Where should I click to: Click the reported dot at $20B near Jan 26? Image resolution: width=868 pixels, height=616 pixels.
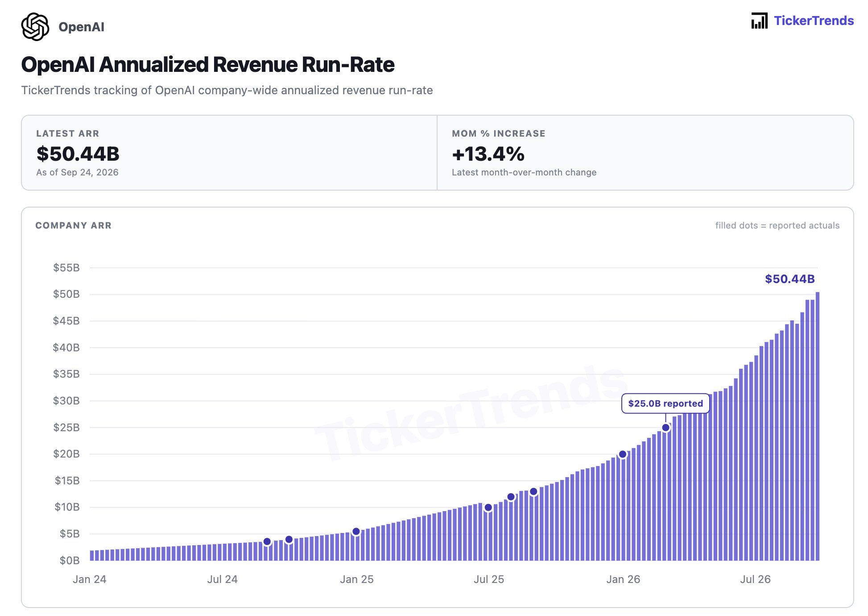pyautogui.click(x=622, y=454)
